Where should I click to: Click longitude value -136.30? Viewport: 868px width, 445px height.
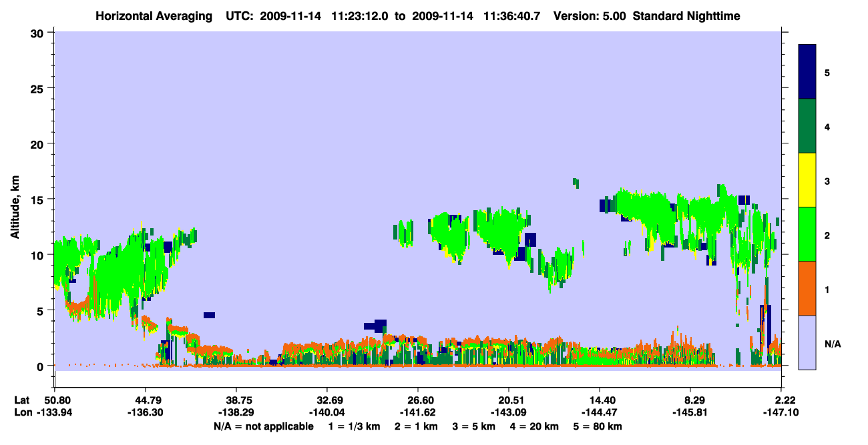pos(145,413)
